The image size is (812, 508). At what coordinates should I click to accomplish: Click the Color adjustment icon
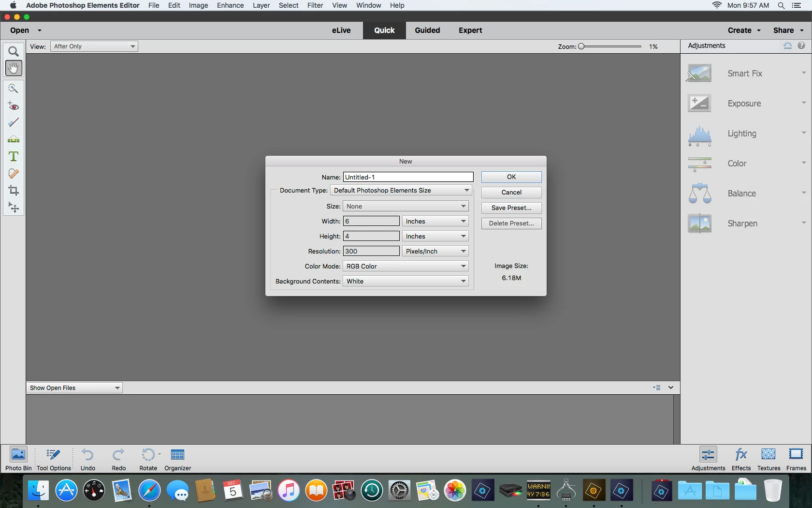coord(699,164)
